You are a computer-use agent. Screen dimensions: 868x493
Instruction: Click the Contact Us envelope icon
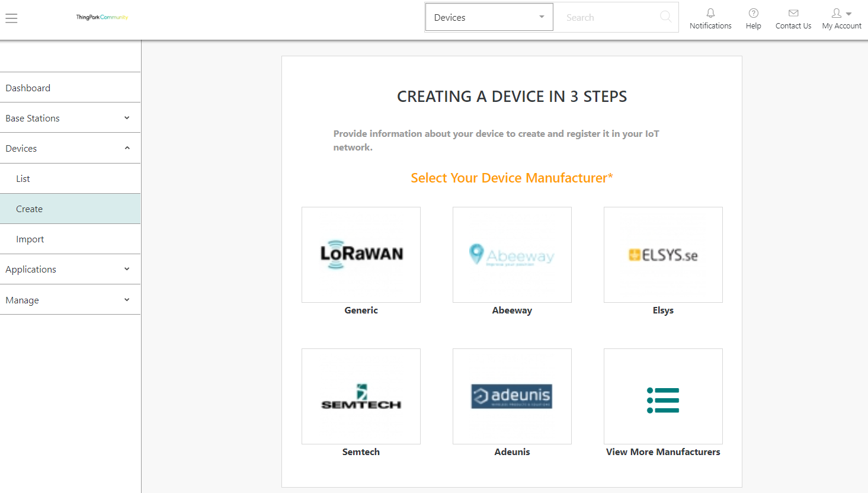[x=793, y=13]
